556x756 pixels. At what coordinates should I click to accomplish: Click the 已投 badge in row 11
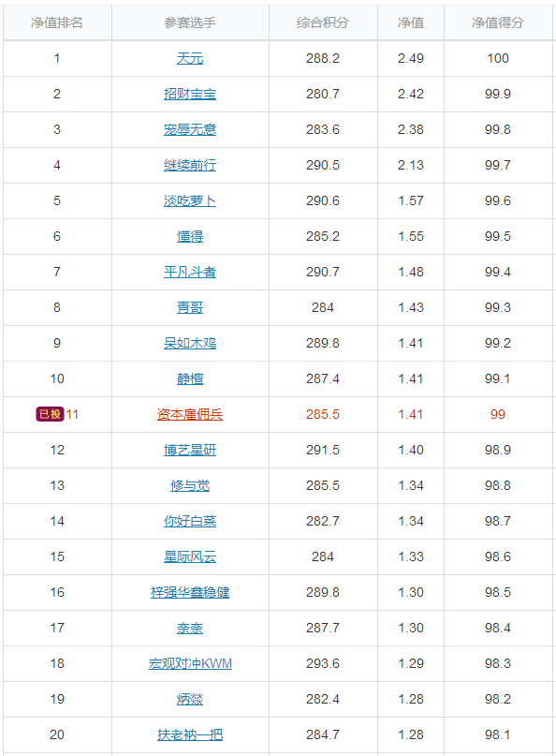pyautogui.click(x=50, y=414)
